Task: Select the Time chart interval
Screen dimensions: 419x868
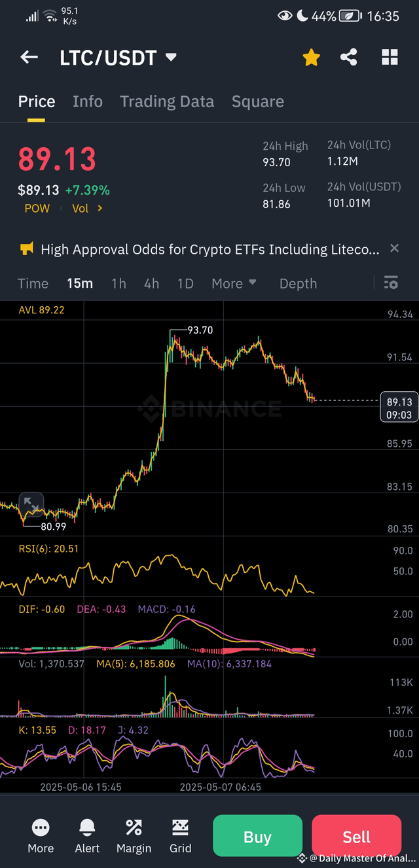Action: coord(33,283)
